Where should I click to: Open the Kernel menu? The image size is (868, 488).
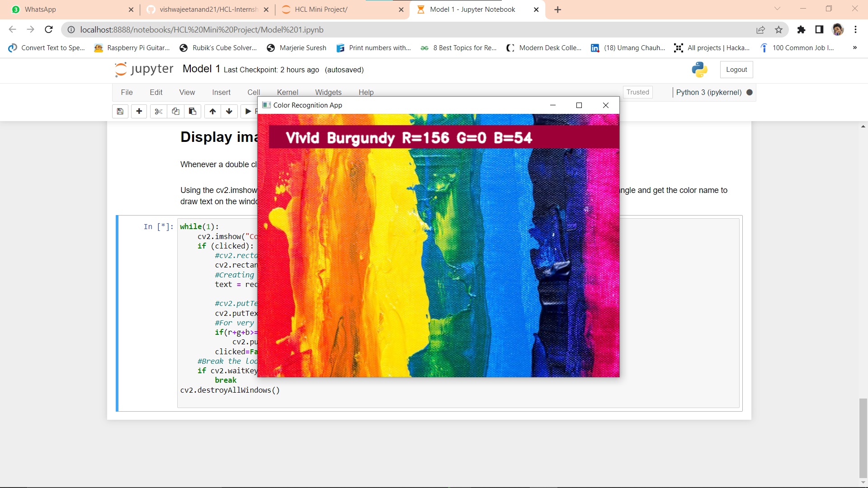click(x=288, y=92)
